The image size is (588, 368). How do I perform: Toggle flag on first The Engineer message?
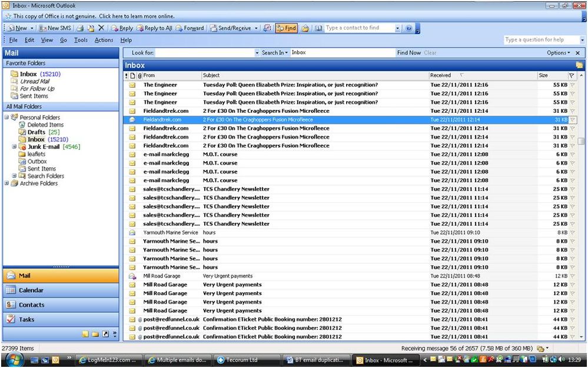click(x=572, y=85)
